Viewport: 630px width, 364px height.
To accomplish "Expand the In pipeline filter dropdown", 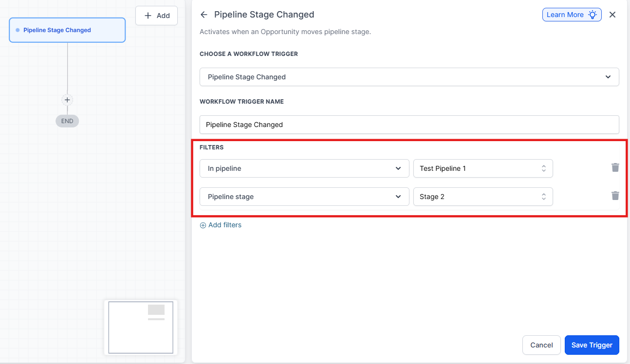I will point(304,168).
